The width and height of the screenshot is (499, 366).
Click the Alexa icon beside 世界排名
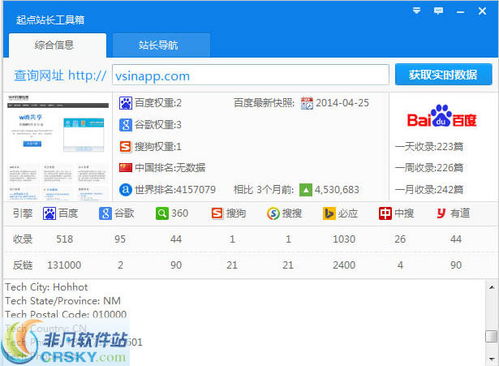[125, 190]
